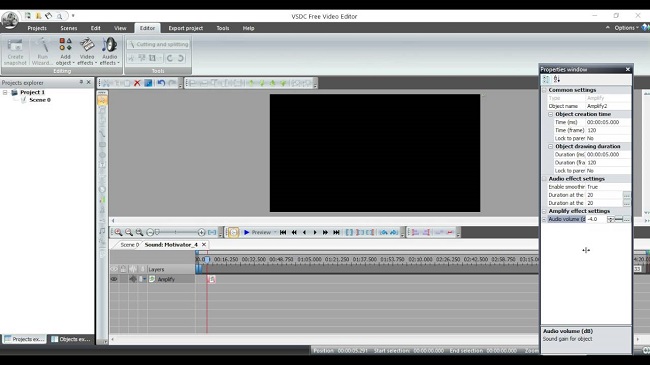Click the red delete X toolbar icon
Image resolution: width=650 pixels, height=365 pixels.
pos(137,83)
